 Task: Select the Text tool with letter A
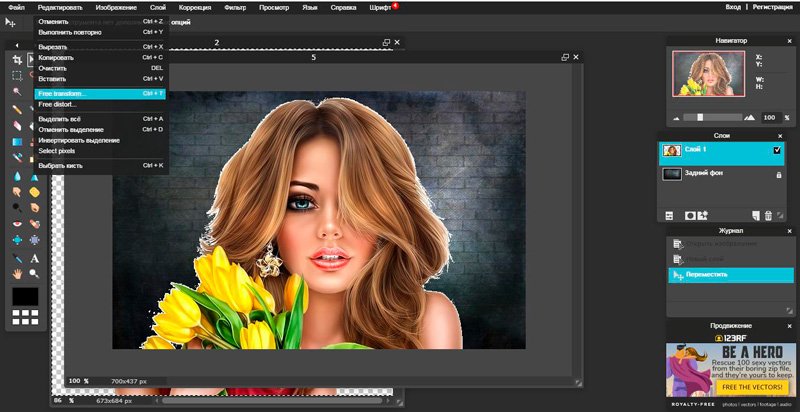coord(34,257)
